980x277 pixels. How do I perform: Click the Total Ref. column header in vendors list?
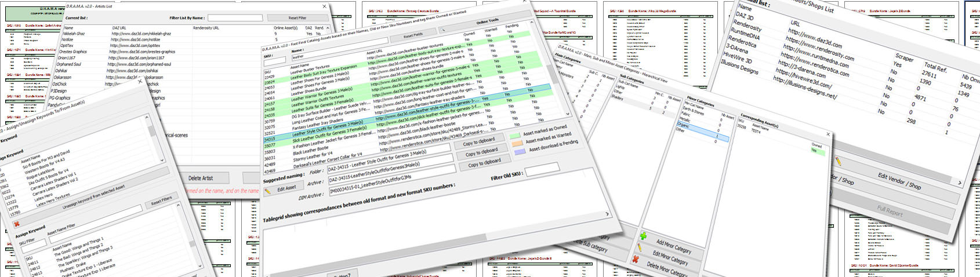pos(935,67)
